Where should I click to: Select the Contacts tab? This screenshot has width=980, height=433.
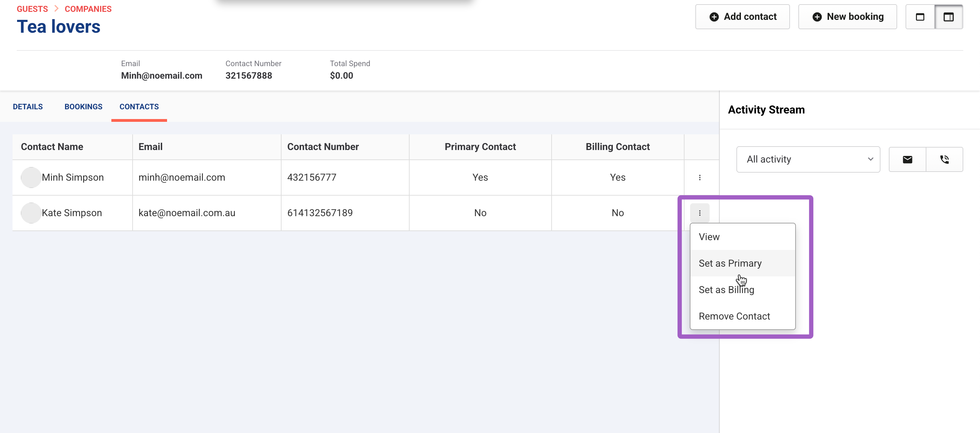click(x=139, y=107)
